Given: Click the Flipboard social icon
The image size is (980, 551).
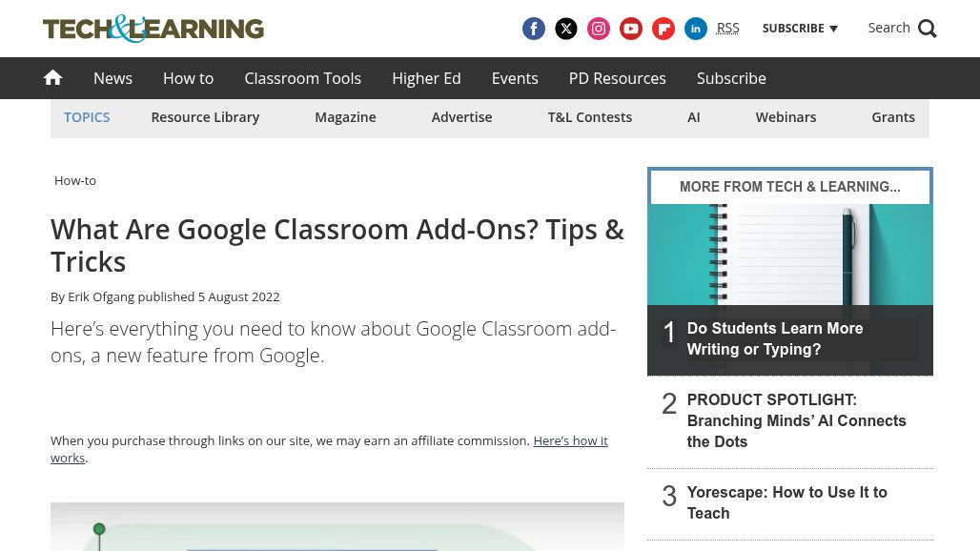Looking at the screenshot, I should pos(664,29).
